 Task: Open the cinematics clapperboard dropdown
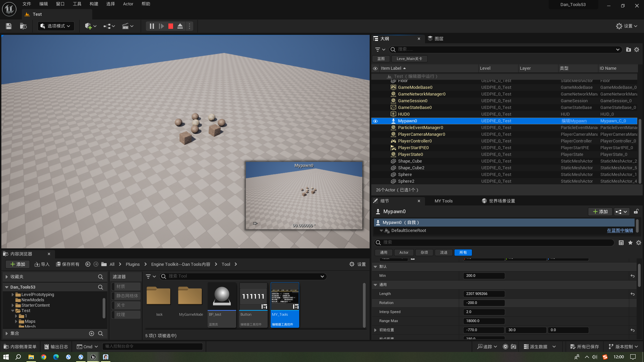pos(127,26)
